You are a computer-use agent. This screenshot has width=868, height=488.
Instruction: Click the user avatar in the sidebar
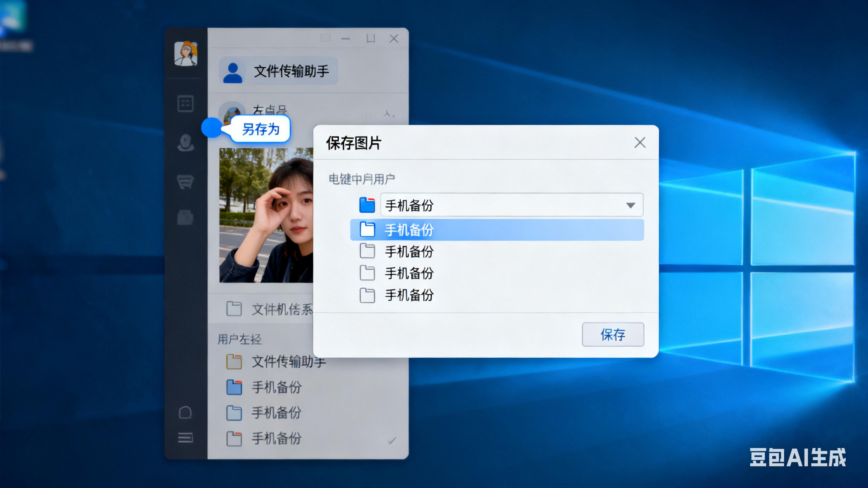click(186, 54)
